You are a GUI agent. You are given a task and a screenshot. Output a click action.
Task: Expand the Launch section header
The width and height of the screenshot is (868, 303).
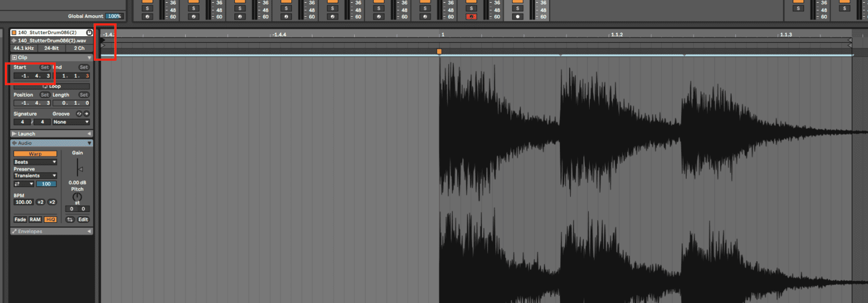[x=51, y=134]
